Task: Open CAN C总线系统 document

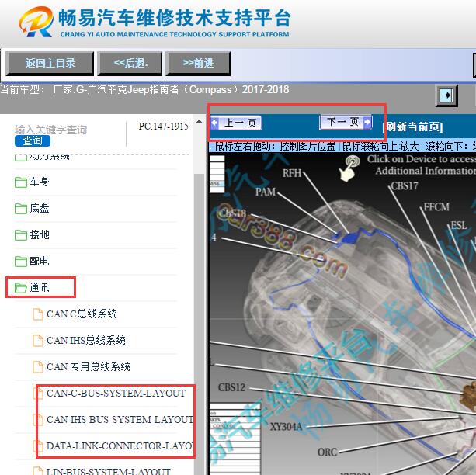Action: coord(82,314)
